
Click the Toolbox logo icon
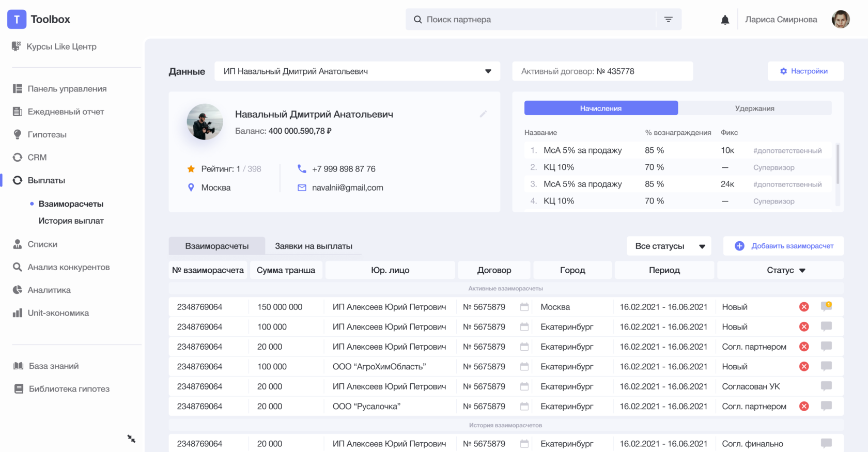pyautogui.click(x=17, y=19)
